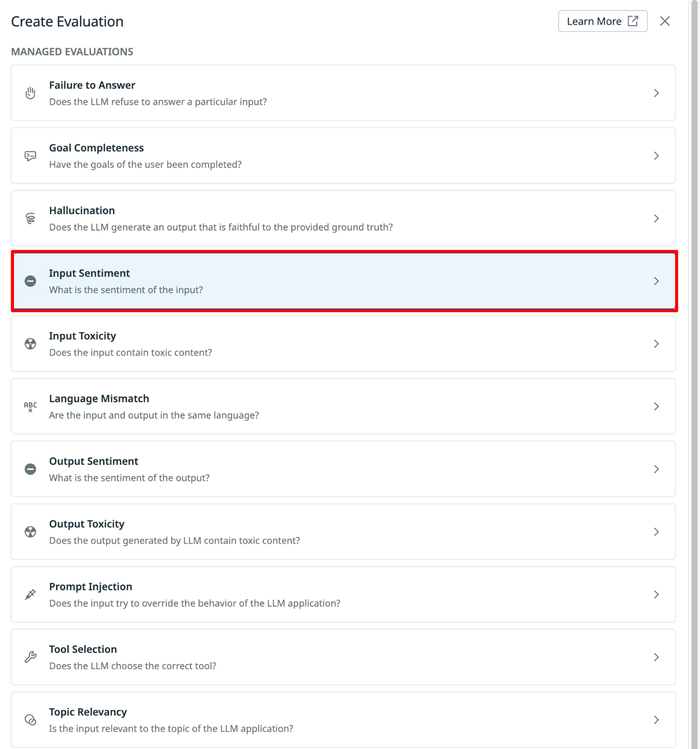Expand Hallucination evaluation via right chevron
The height and width of the screenshot is (749, 700).
pyautogui.click(x=656, y=218)
